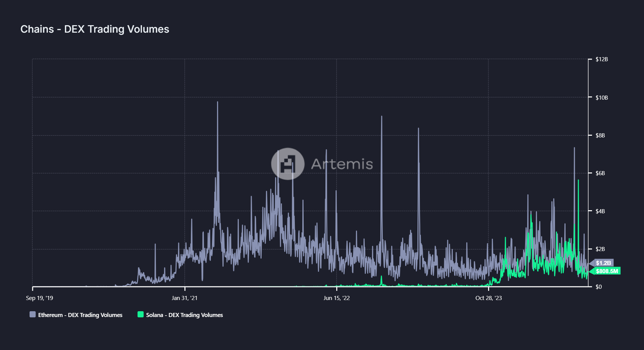Click the $1.2B Ethereum value tag
644x350 pixels.
coord(602,263)
